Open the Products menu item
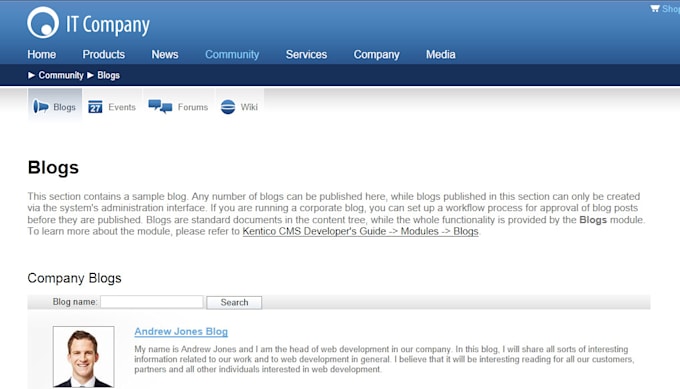Image resolution: width=680 pixels, height=389 pixels. coord(104,54)
